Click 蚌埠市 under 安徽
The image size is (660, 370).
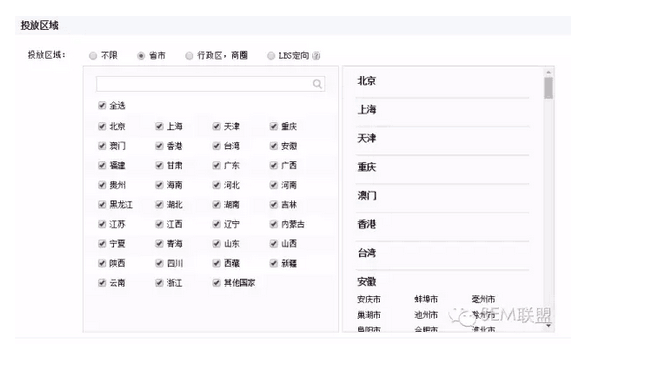[x=426, y=299]
